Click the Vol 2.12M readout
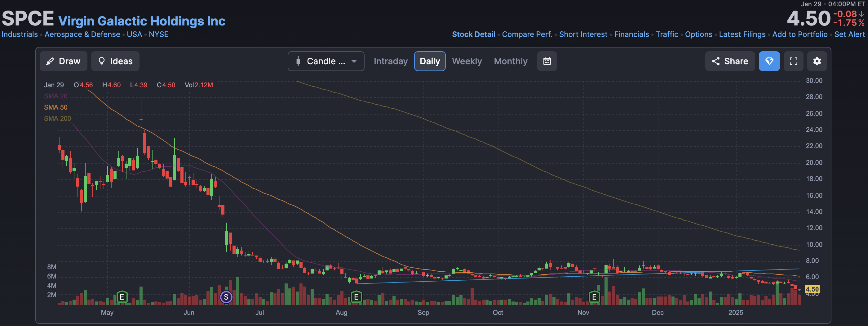 pyautogui.click(x=199, y=85)
